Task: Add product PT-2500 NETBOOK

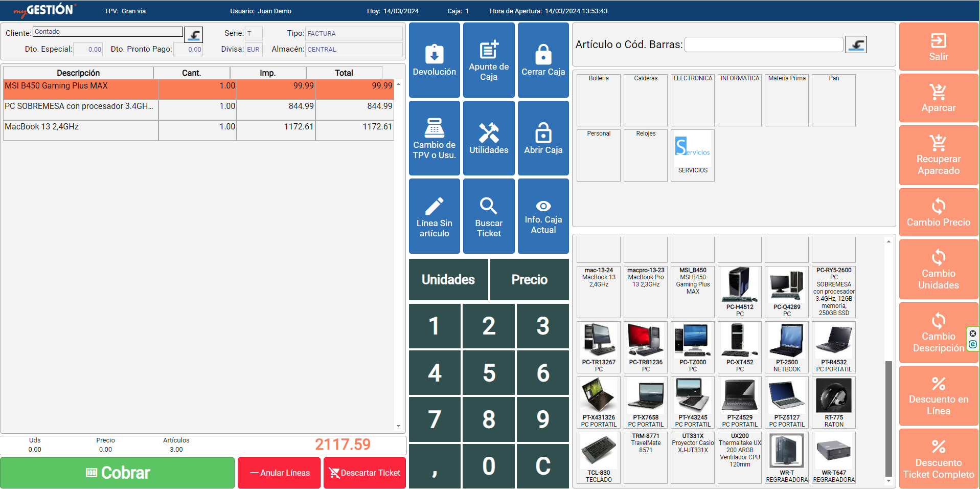Action: 787,347
